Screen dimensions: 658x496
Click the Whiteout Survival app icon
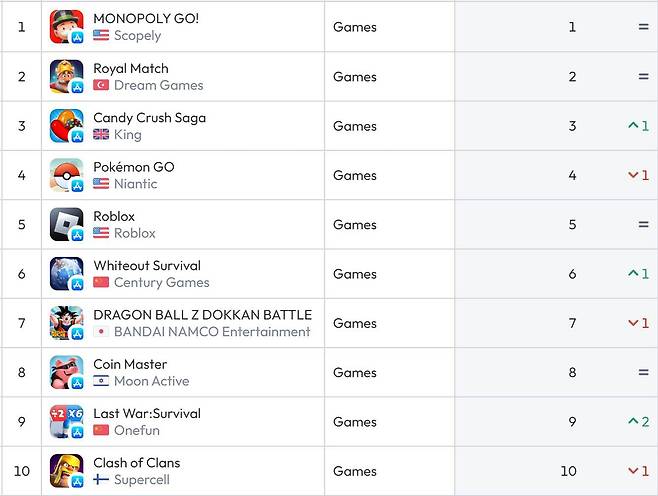click(66, 274)
